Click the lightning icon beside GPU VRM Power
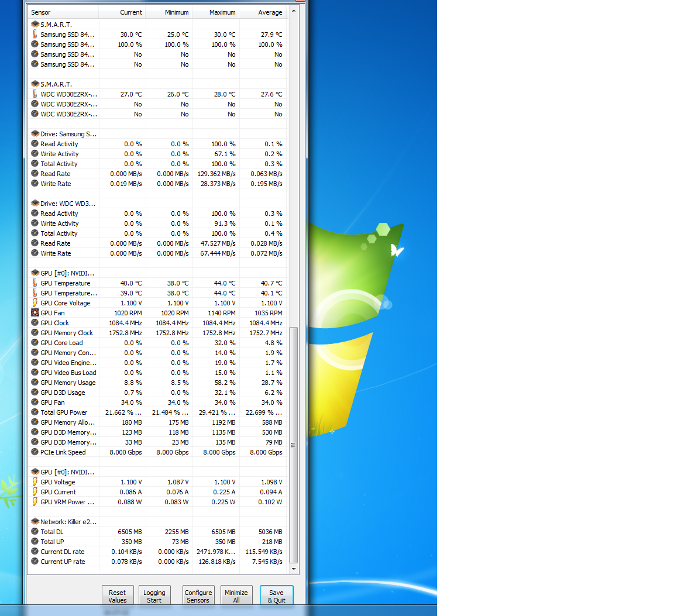This screenshot has height=616, width=674. point(35,501)
